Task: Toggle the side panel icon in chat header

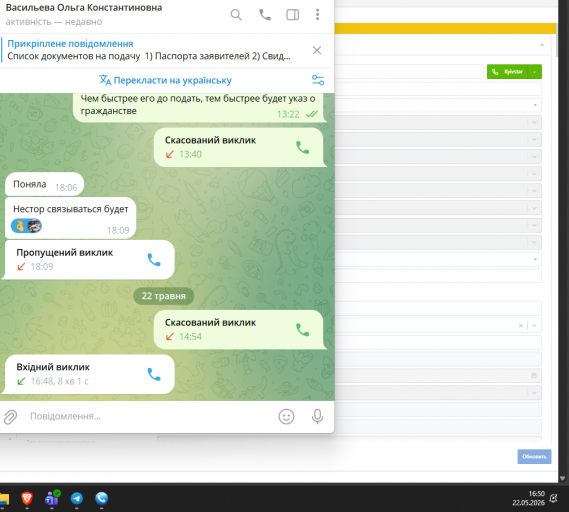Action: [292, 15]
